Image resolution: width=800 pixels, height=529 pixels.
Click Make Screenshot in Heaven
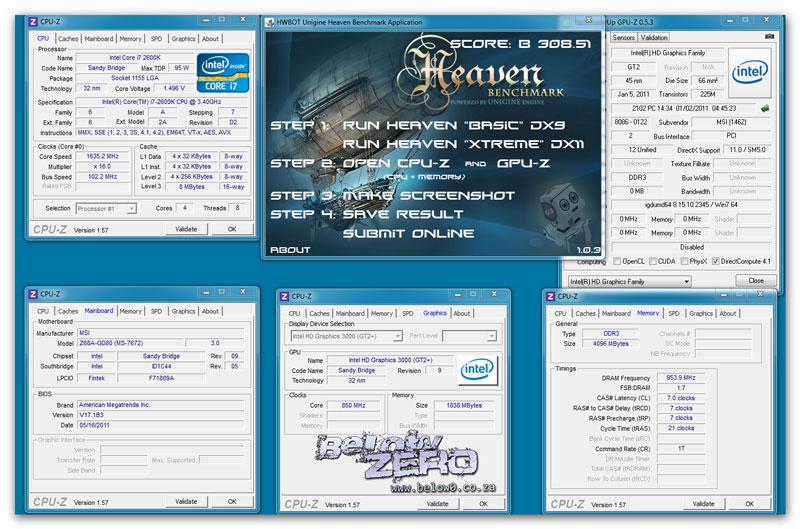click(x=429, y=196)
